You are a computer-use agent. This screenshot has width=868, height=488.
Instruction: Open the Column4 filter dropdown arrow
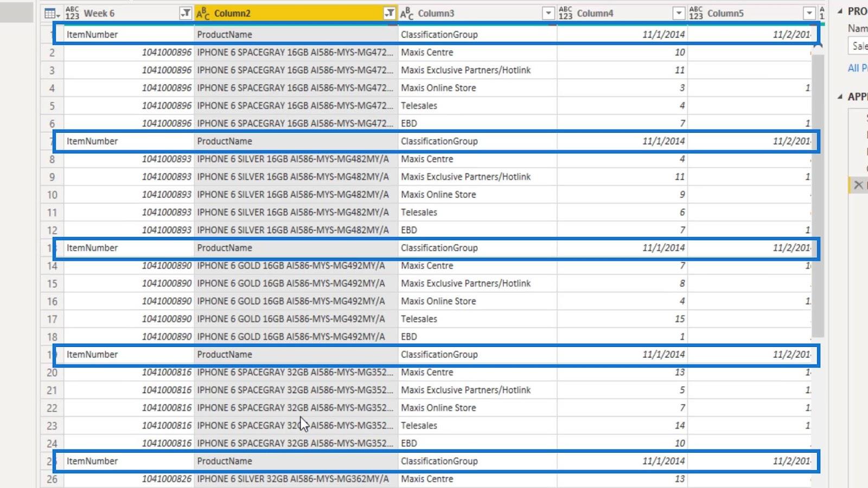click(x=679, y=14)
